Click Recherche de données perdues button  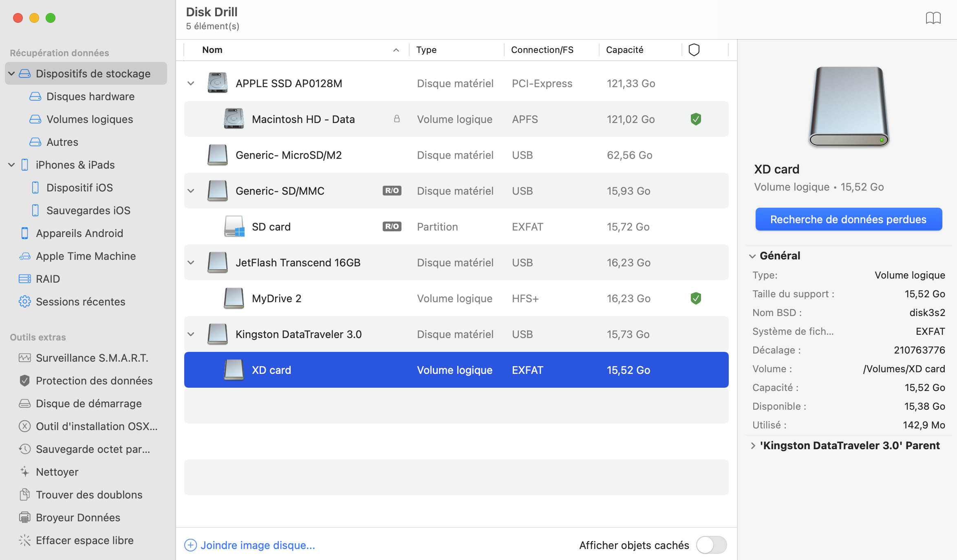(x=849, y=220)
